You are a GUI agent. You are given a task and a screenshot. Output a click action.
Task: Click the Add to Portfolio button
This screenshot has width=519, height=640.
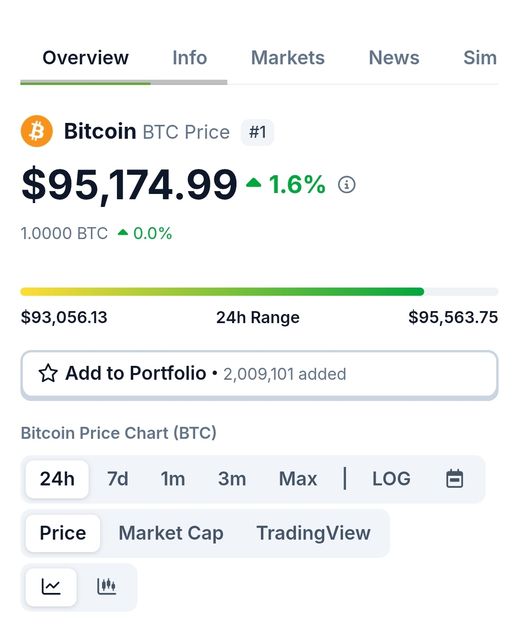260,374
